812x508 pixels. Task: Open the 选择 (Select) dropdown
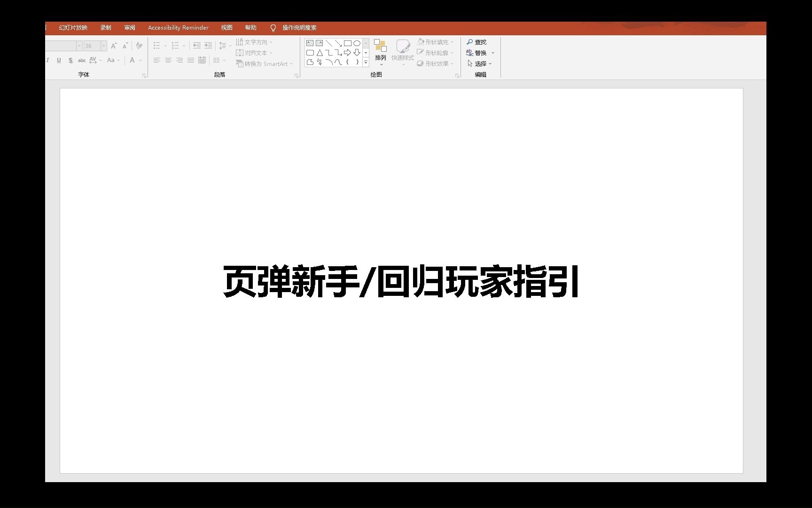pos(480,63)
